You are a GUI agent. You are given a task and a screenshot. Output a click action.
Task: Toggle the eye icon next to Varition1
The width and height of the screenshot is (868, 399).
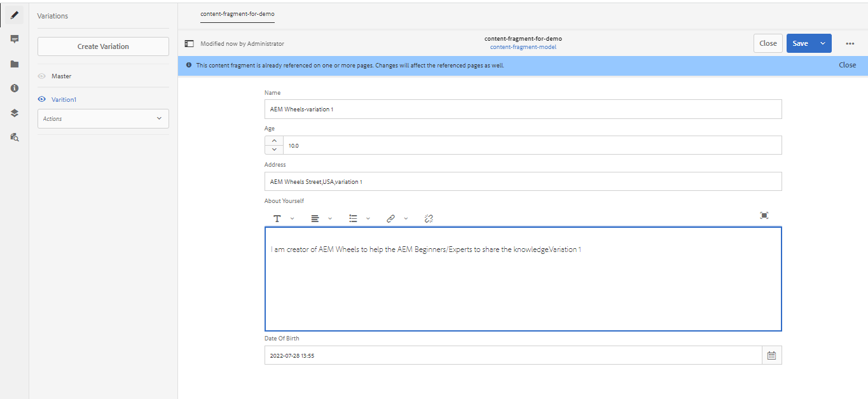(42, 99)
